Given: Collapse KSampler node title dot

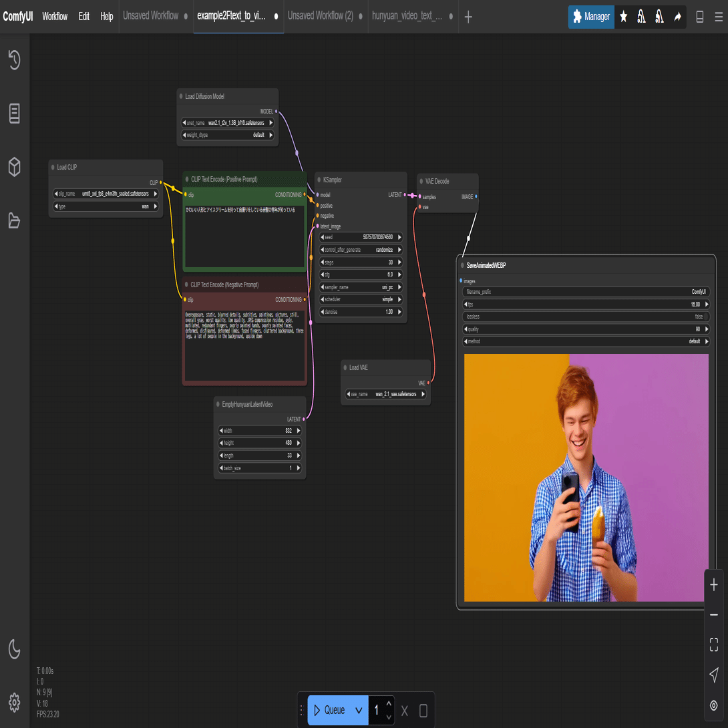Looking at the screenshot, I should coord(319,180).
